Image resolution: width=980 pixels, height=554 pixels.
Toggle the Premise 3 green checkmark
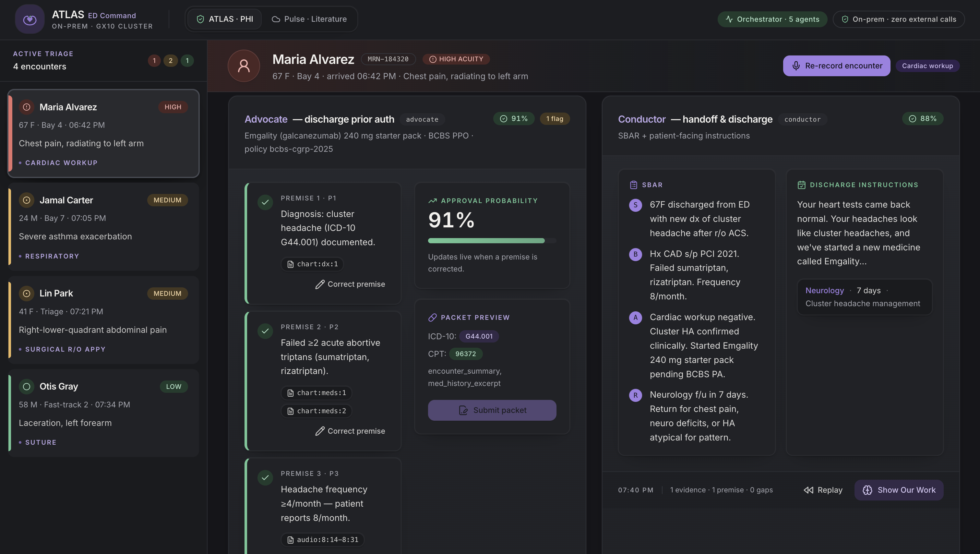pos(265,477)
